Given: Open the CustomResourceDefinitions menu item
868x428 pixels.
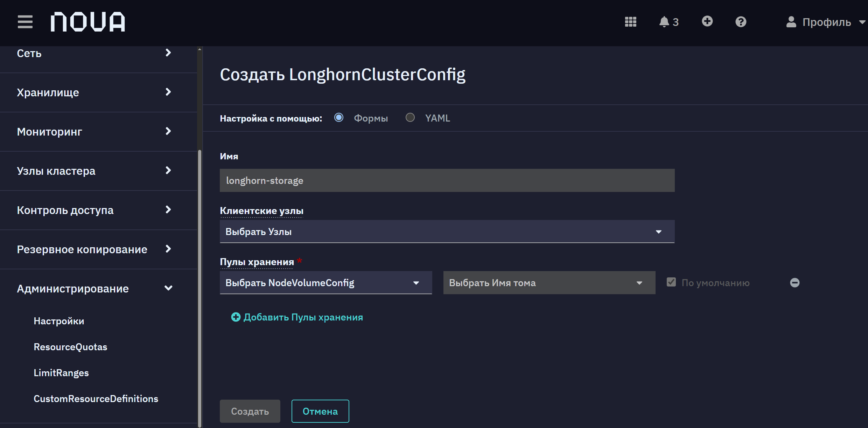Looking at the screenshot, I should [96, 399].
